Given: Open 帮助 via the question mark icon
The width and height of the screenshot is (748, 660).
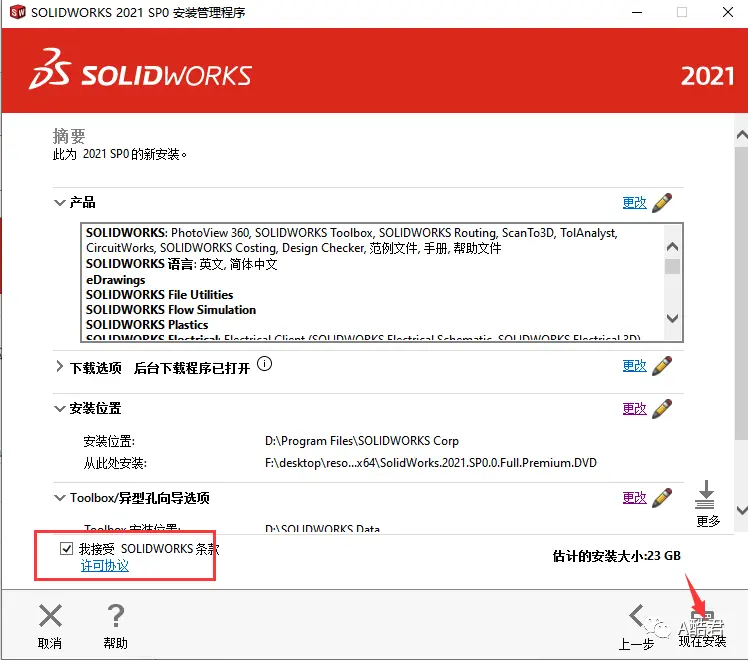Looking at the screenshot, I should coord(115,615).
